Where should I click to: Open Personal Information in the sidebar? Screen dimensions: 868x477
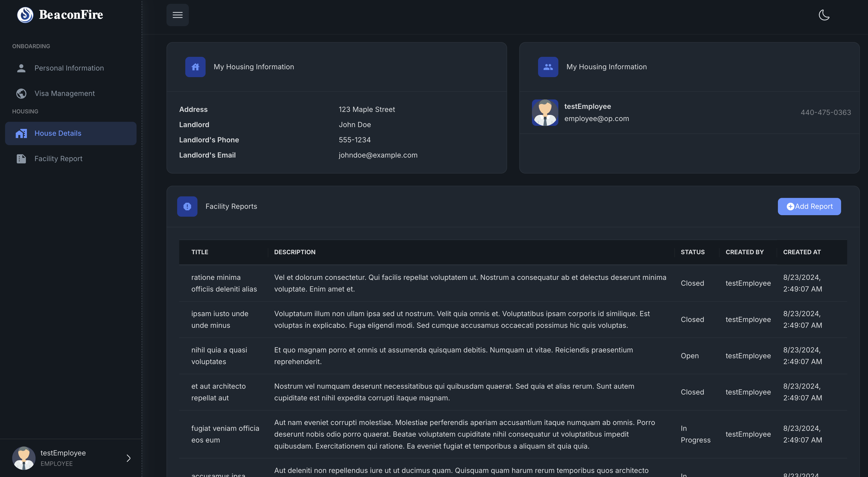click(x=69, y=68)
